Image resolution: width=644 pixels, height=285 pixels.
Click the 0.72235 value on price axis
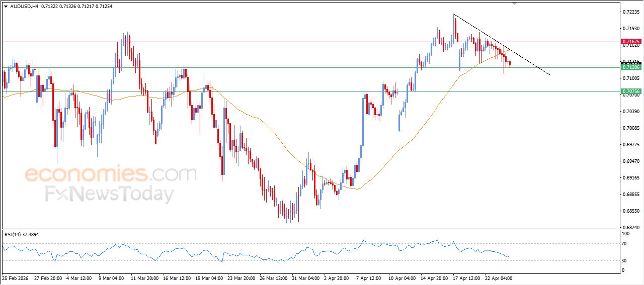coord(630,12)
